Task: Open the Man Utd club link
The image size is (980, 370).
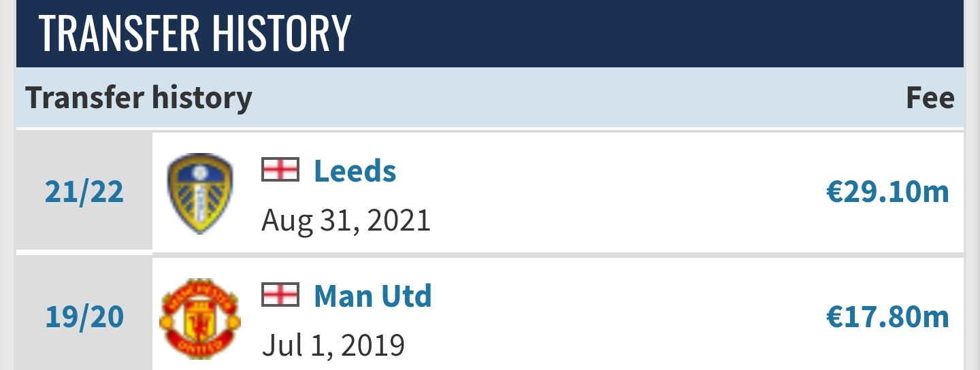Action: point(373,296)
